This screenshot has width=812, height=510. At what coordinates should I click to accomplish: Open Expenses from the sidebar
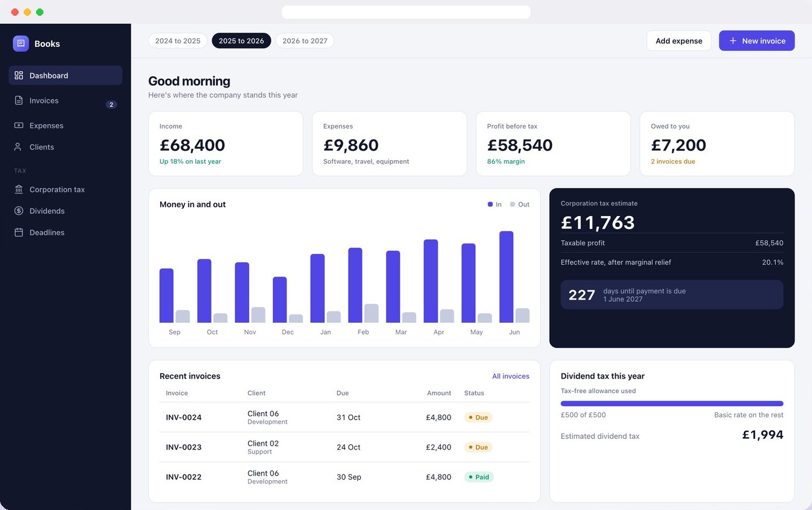pos(65,125)
